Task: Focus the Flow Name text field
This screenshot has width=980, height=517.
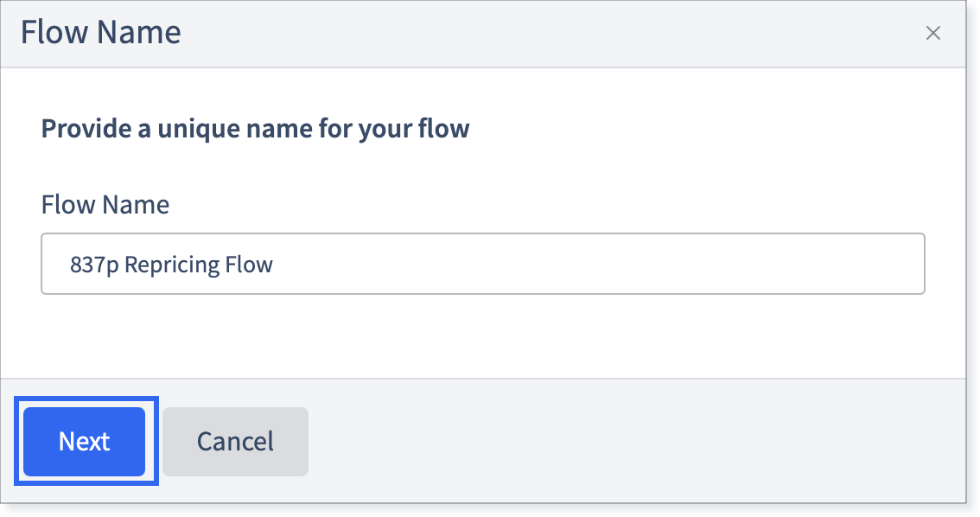Action: point(482,264)
